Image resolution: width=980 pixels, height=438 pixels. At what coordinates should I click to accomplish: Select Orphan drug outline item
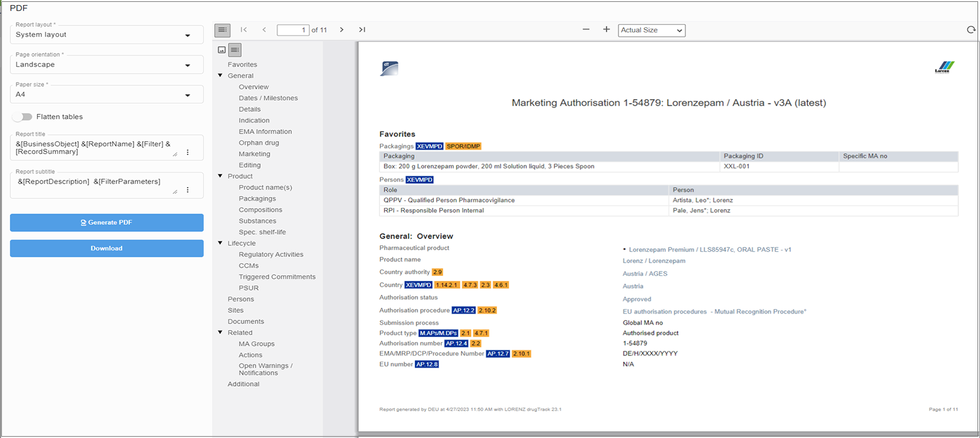click(x=259, y=143)
